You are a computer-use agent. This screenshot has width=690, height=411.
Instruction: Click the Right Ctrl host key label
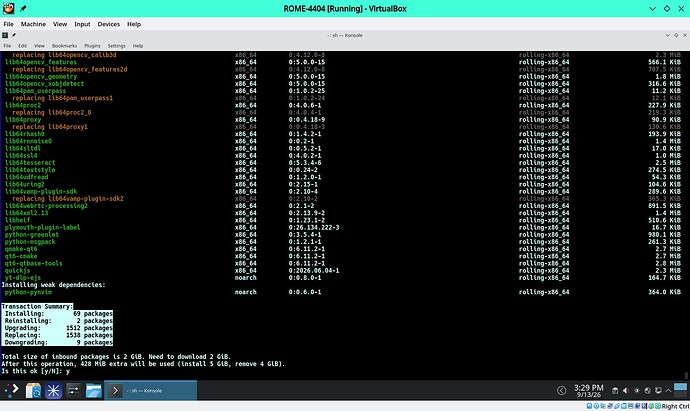(675, 406)
